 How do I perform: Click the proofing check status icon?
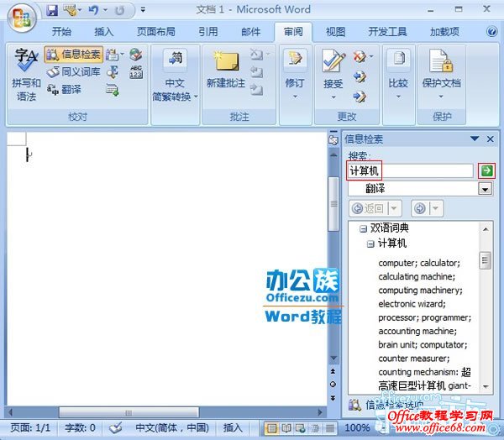(115, 427)
